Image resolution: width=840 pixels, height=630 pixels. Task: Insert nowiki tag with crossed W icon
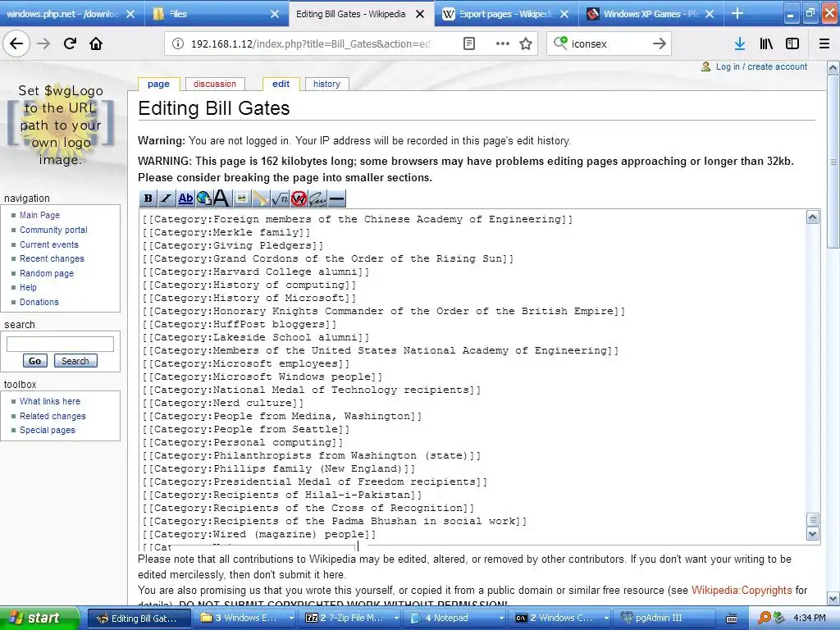coord(299,199)
